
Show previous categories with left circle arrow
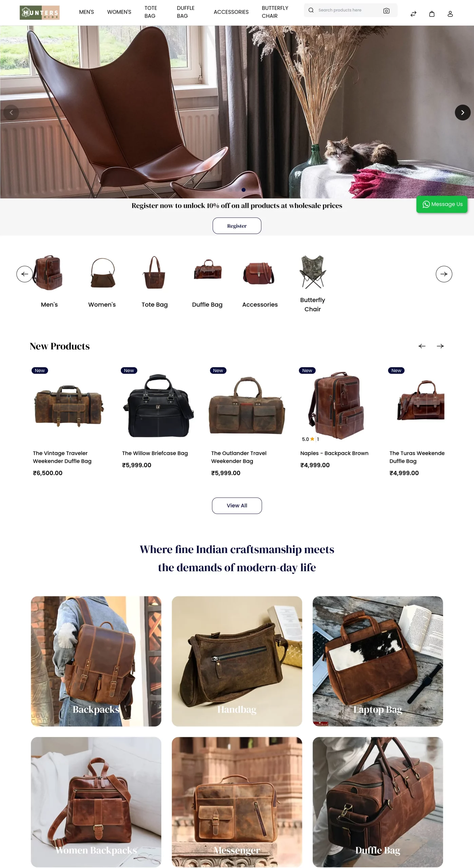click(x=25, y=274)
